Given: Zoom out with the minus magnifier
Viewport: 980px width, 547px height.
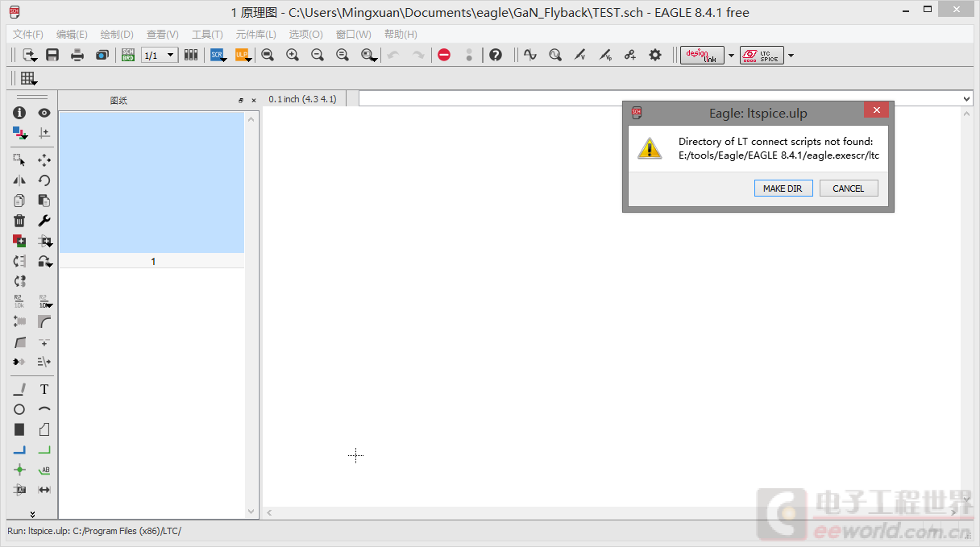Looking at the screenshot, I should (318, 55).
